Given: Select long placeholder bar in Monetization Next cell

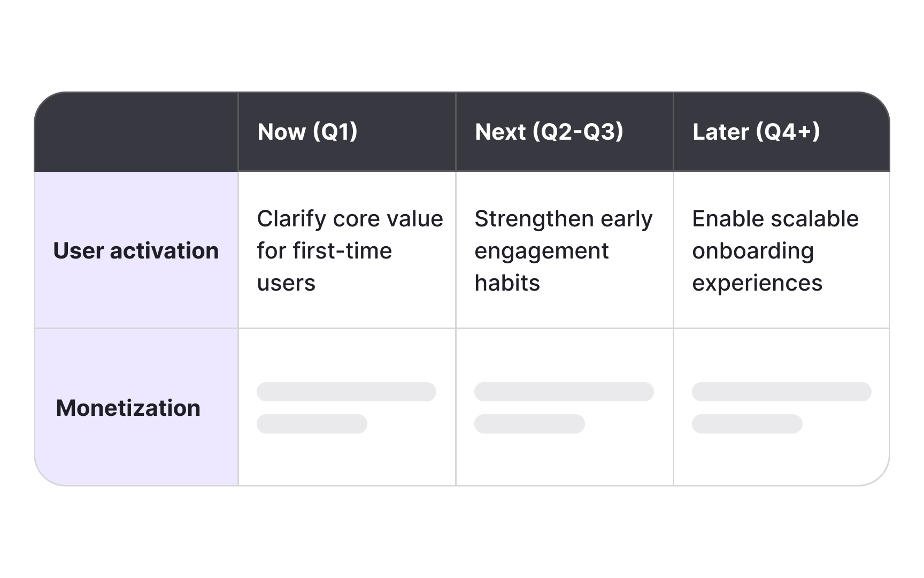Looking at the screenshot, I should tap(564, 392).
